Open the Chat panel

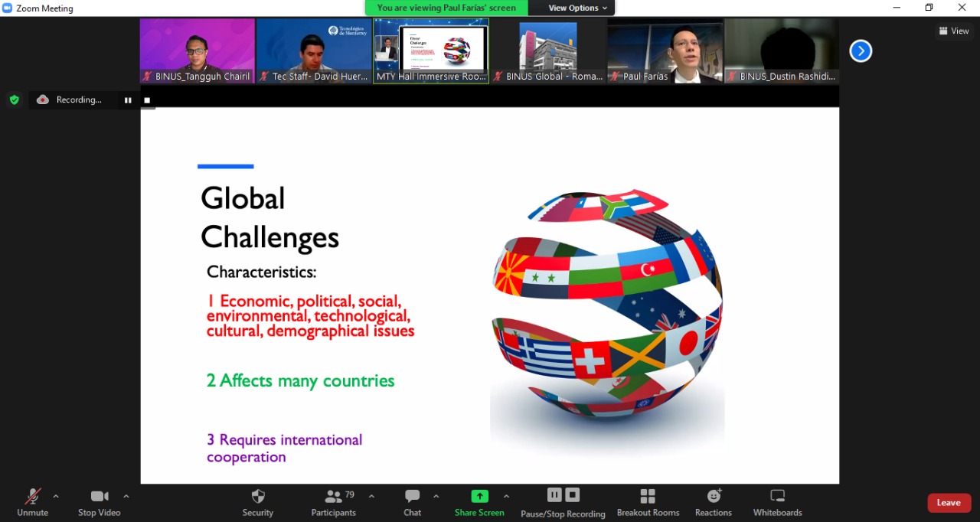[x=412, y=502]
